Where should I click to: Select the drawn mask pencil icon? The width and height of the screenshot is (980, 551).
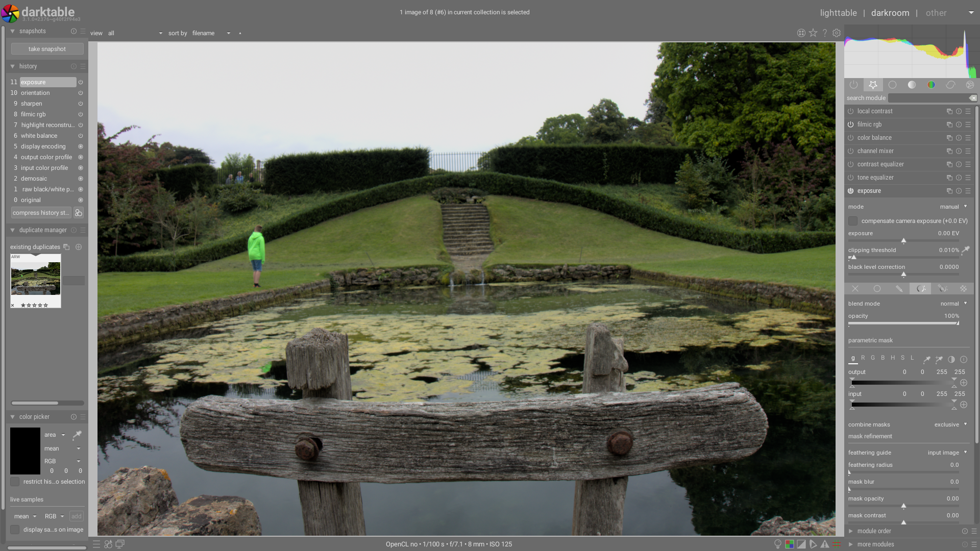[x=899, y=289]
